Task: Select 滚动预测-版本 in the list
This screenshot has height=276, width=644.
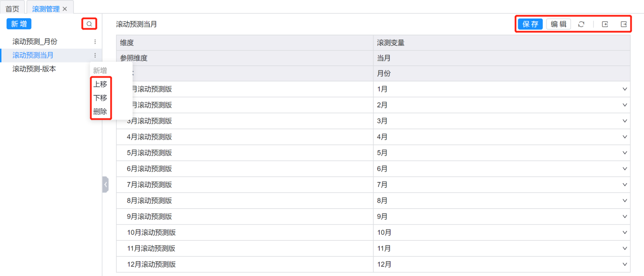Action: (x=34, y=69)
